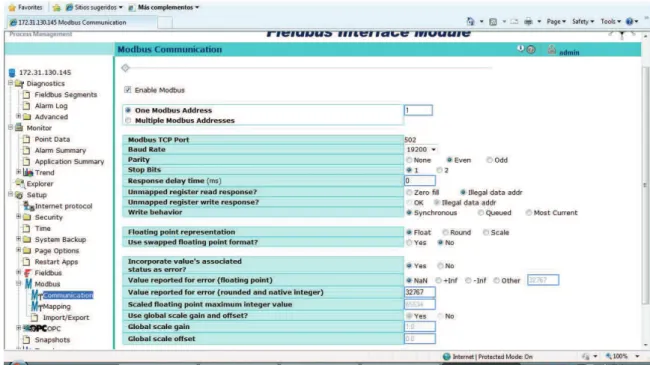Expand the Fieldbus tree node
The image size is (650, 365).
(18, 273)
